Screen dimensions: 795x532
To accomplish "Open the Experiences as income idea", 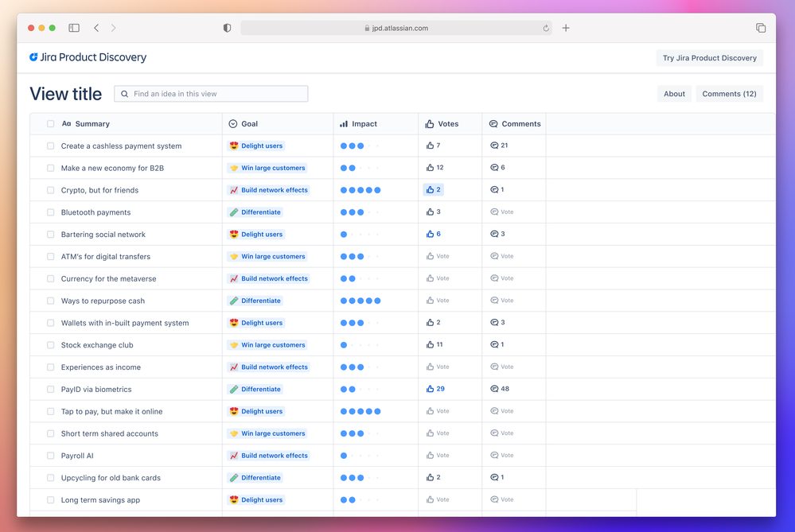I will (x=101, y=367).
